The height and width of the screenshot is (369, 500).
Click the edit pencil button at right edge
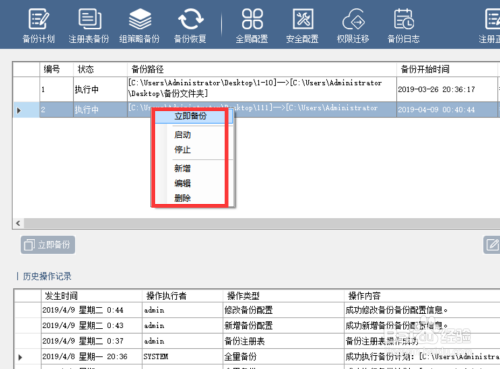(x=492, y=245)
